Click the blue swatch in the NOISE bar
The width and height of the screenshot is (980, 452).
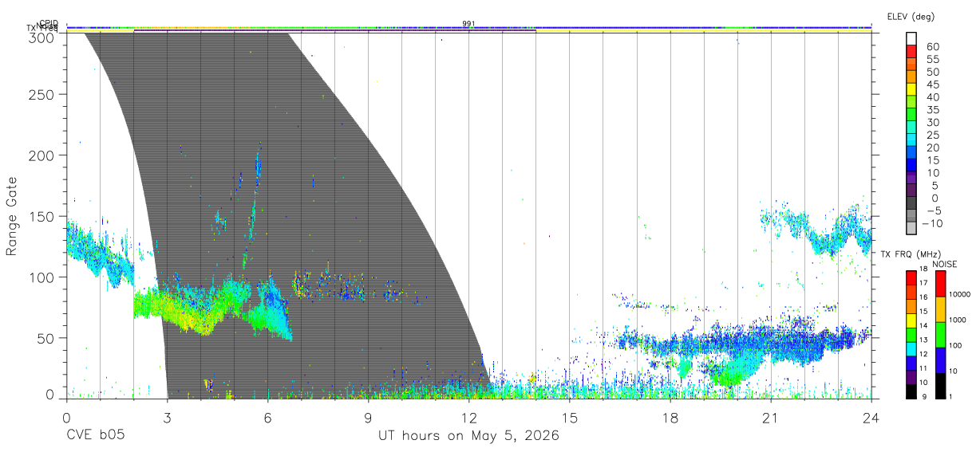941,360
